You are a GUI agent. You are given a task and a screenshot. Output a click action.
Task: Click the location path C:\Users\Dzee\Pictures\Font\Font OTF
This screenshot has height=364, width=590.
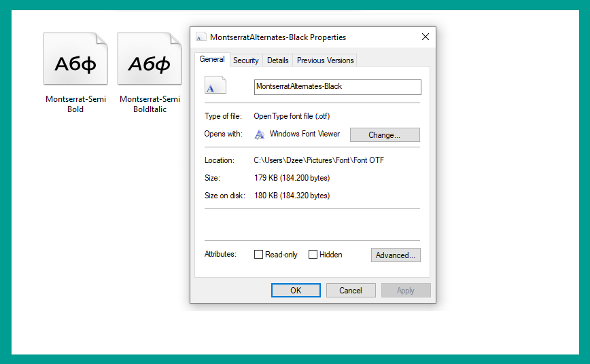[x=319, y=160]
